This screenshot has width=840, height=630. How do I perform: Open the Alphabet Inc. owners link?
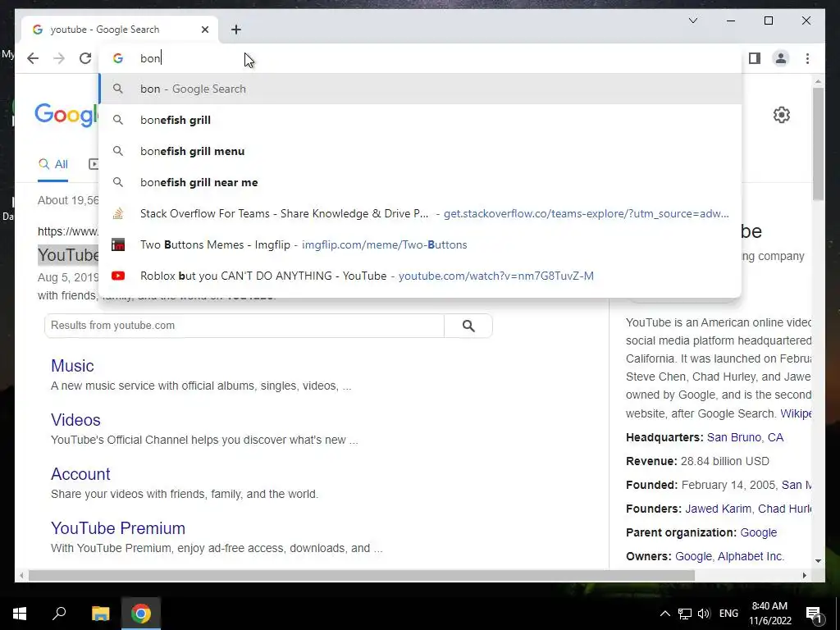click(751, 557)
